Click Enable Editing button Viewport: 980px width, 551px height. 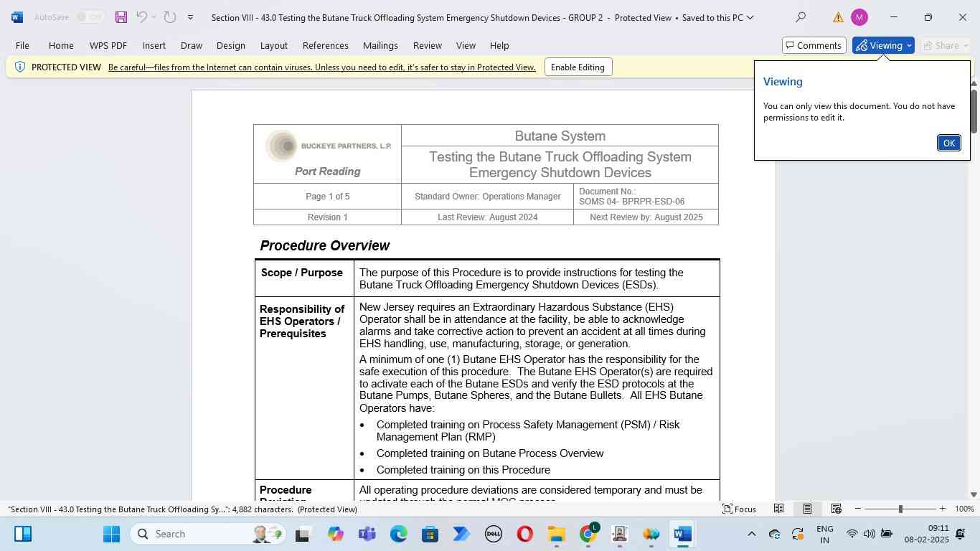click(x=578, y=67)
